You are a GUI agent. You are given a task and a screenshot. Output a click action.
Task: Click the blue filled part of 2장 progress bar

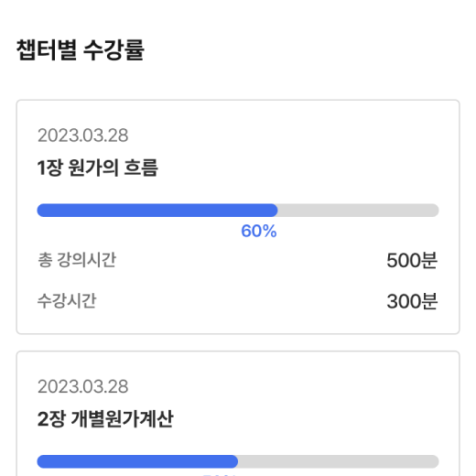(x=137, y=461)
